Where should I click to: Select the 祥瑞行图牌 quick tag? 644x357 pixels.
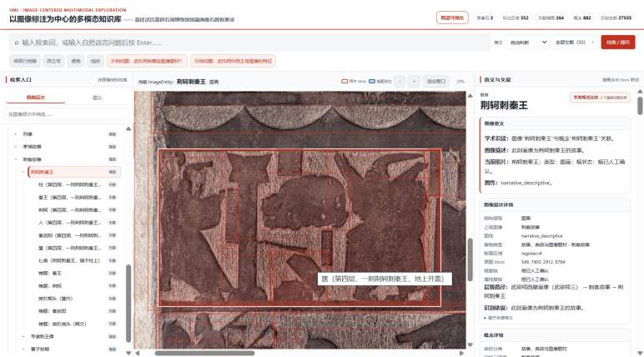coord(25,61)
